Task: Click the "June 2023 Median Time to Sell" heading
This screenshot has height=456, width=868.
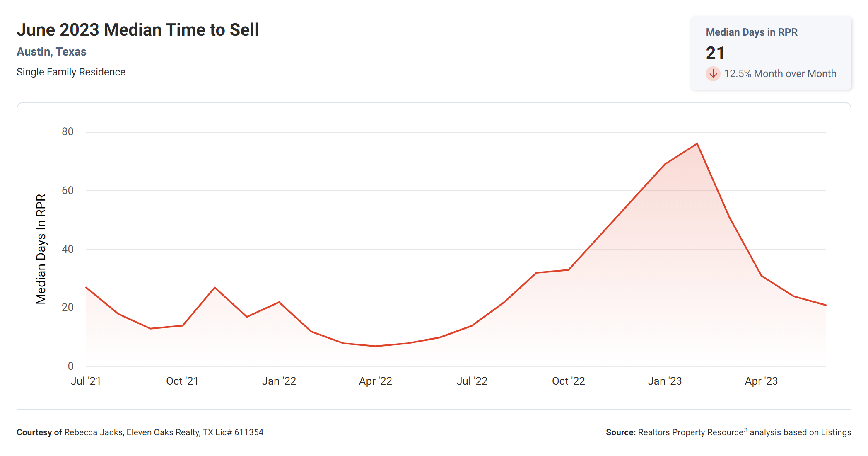Action: [137, 30]
